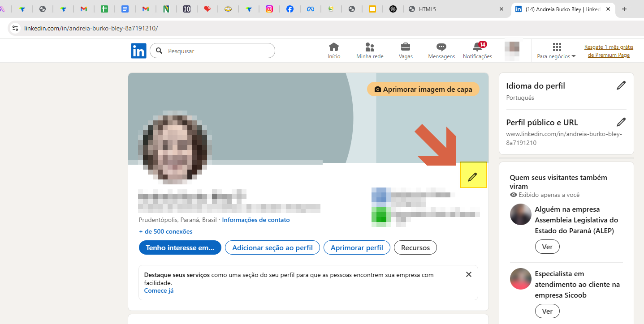Open the pixelated Me avatar menu

[x=512, y=51]
